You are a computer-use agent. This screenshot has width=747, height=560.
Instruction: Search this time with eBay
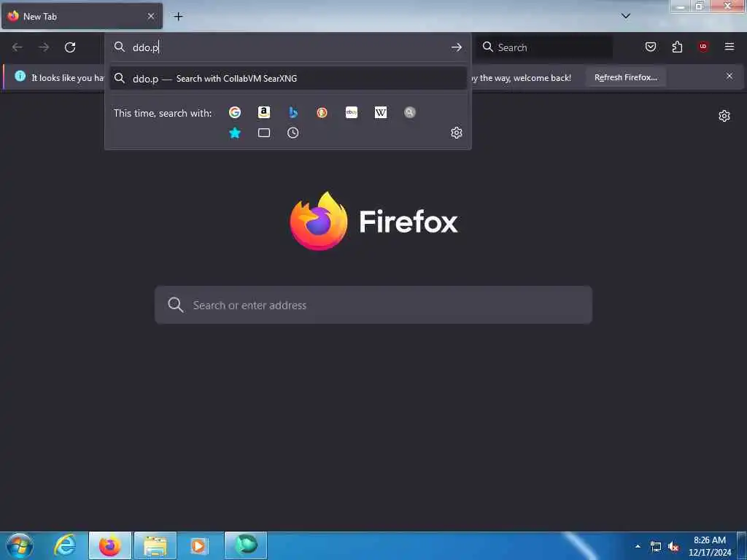(352, 112)
